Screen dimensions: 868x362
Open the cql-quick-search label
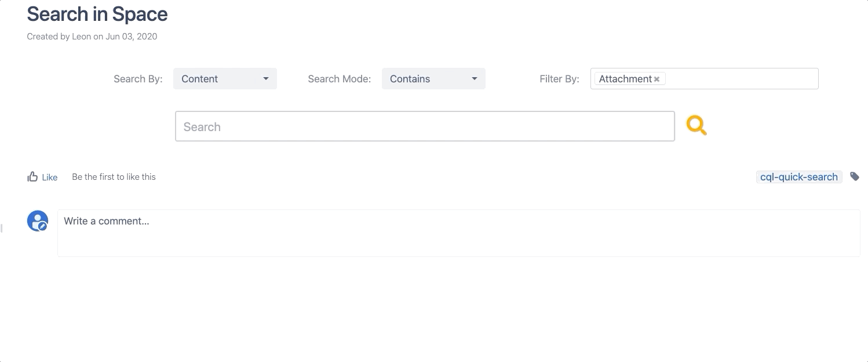click(x=798, y=177)
